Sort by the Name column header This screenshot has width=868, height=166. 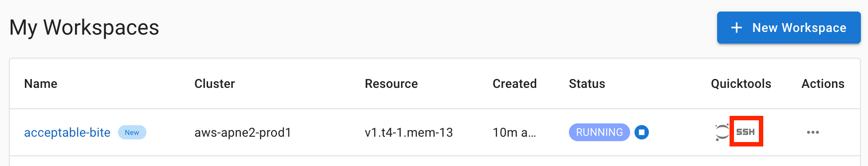[41, 84]
